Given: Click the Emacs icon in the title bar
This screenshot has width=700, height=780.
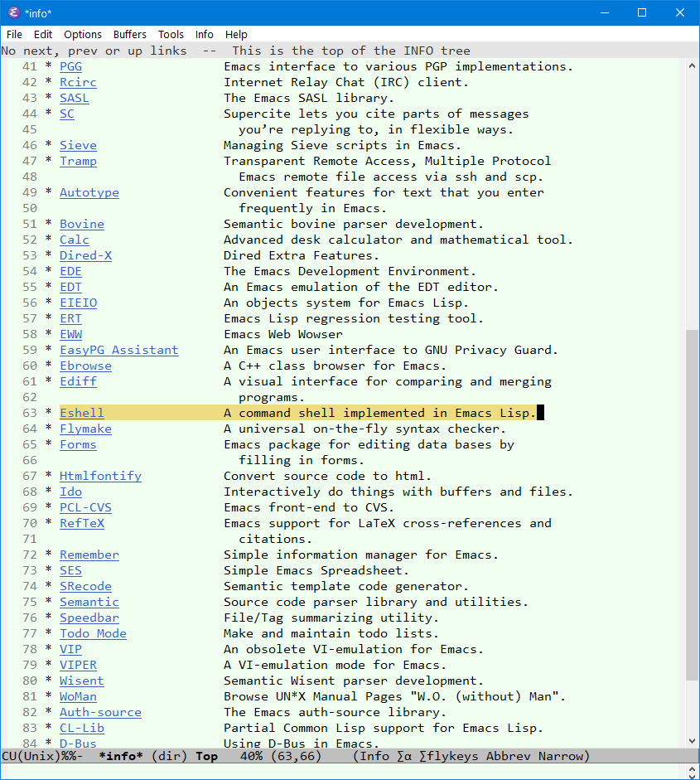Looking at the screenshot, I should (12, 12).
